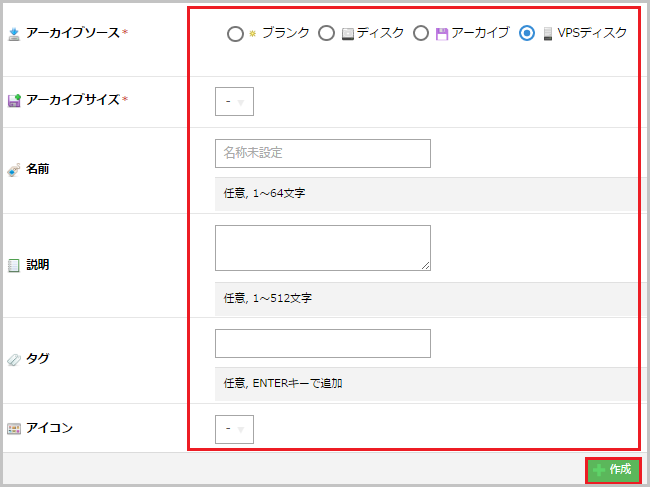Image resolution: width=650 pixels, height=487 pixels.
Task: Click the icon beside アーカイブサイズ label
Action: tap(14, 100)
